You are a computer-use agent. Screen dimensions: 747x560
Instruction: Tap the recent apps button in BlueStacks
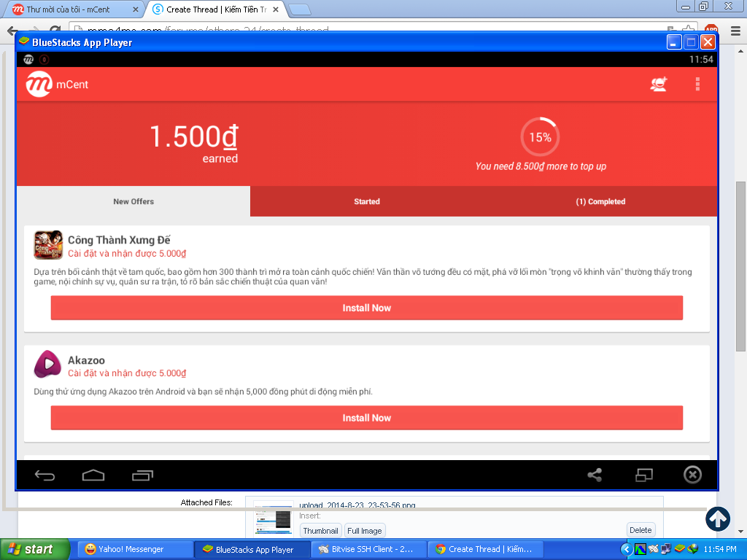(142, 475)
